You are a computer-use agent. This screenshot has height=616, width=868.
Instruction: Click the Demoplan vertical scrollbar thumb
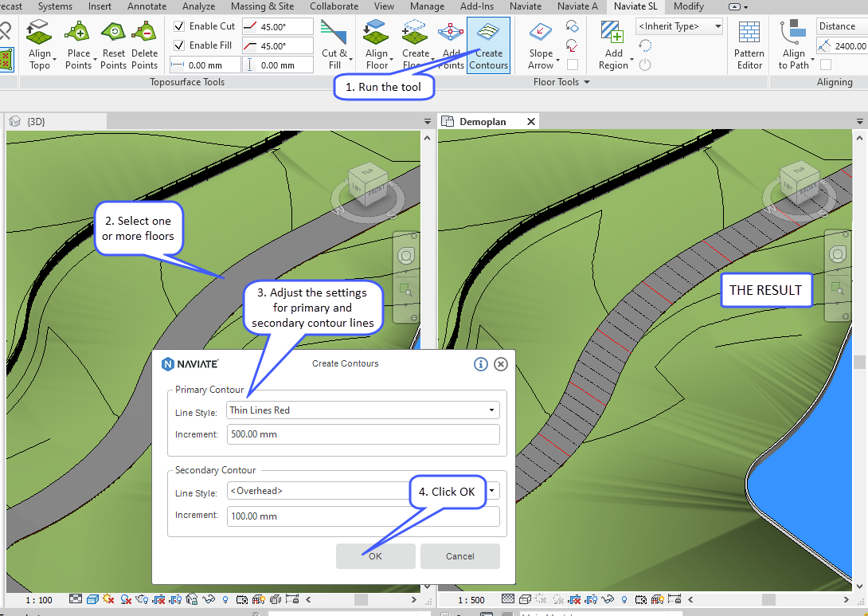859,362
